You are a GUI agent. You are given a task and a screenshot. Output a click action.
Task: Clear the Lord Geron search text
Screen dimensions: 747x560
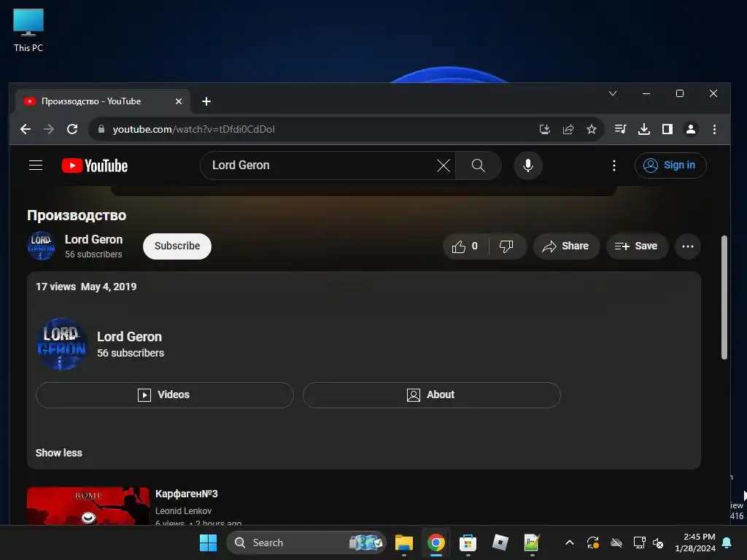[x=443, y=166]
